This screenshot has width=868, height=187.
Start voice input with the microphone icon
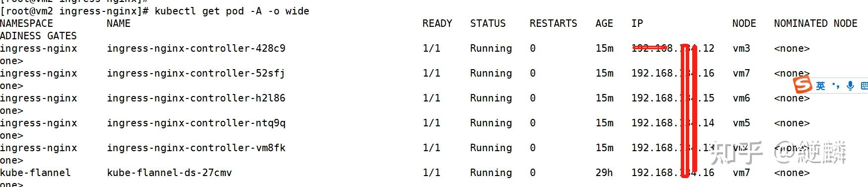(x=851, y=86)
